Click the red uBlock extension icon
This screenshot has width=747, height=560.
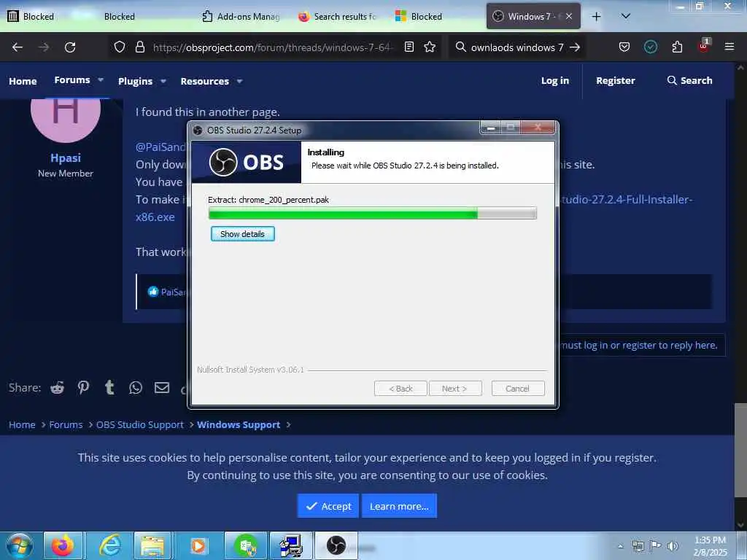pos(704,46)
